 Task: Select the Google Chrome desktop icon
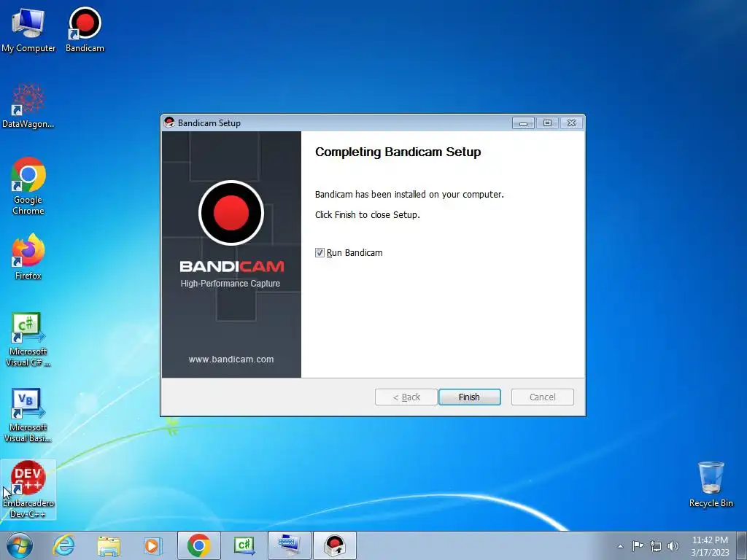point(28,186)
